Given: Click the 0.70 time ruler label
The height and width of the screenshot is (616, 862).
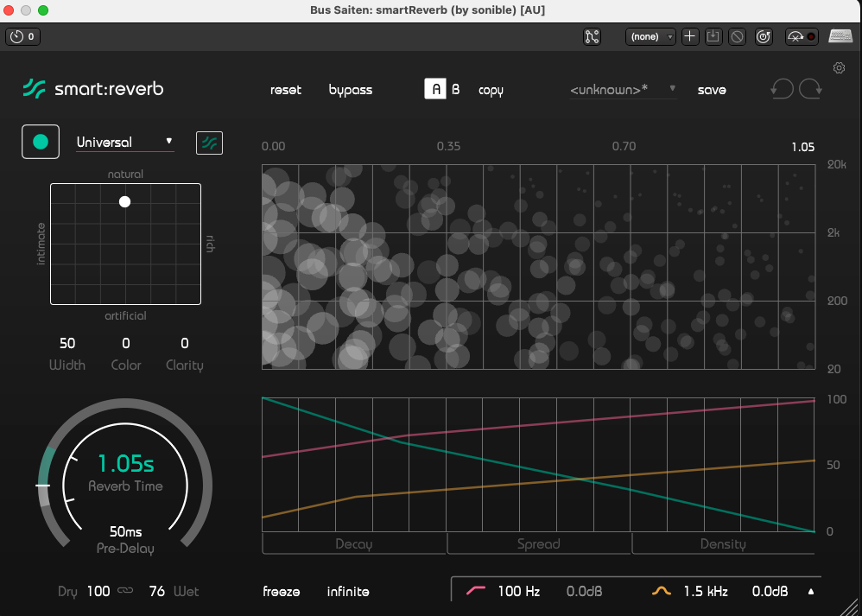Looking at the screenshot, I should (624, 146).
